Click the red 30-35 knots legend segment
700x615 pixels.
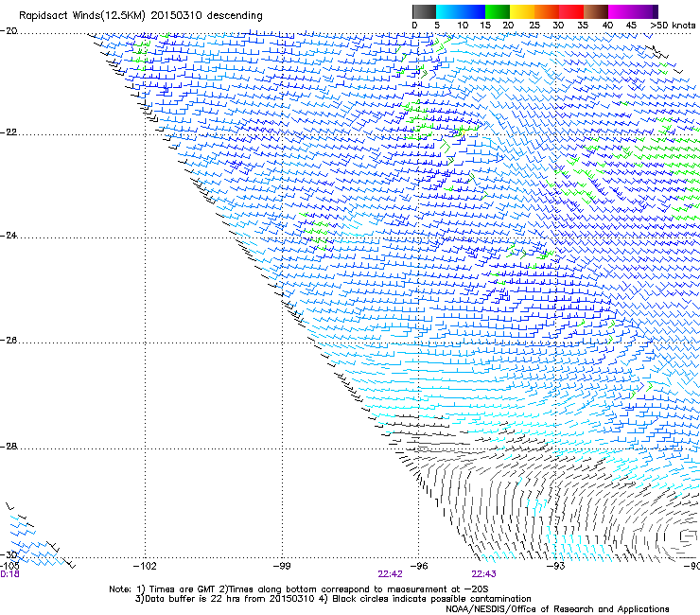tap(571, 11)
